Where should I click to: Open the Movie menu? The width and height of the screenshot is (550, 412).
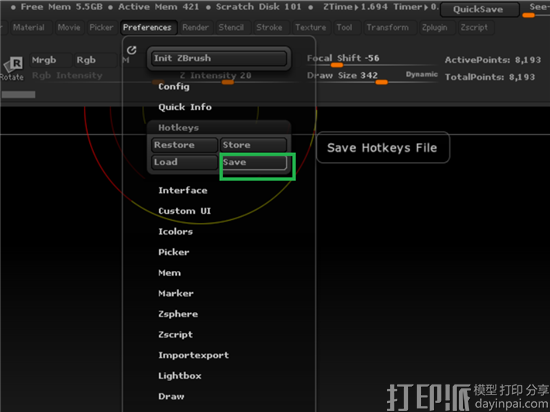(x=69, y=27)
